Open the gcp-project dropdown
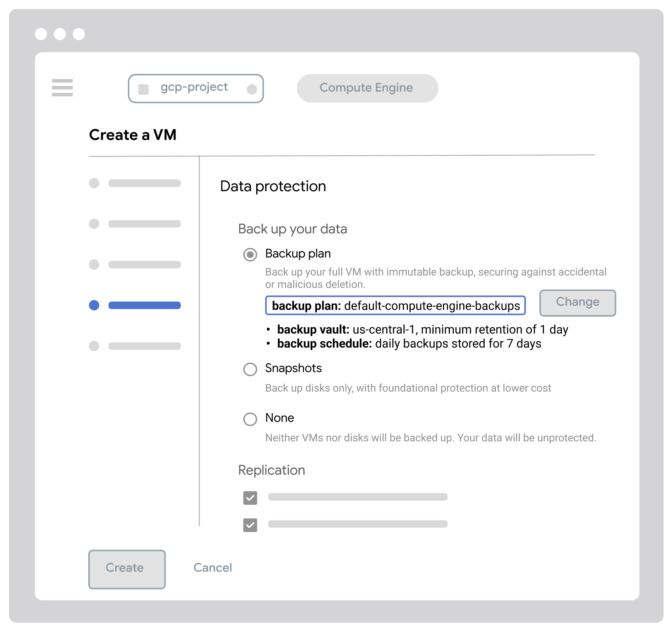The height and width of the screenshot is (632, 672). [196, 88]
